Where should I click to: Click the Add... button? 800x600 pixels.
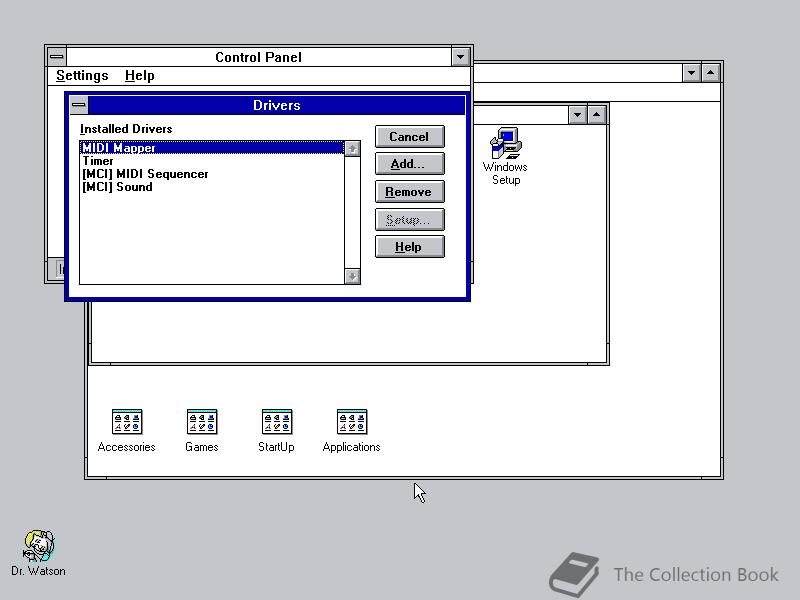(409, 164)
